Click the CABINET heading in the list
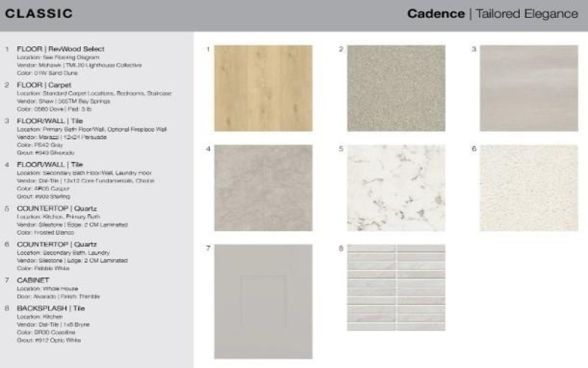588x368 pixels. pos(33,280)
